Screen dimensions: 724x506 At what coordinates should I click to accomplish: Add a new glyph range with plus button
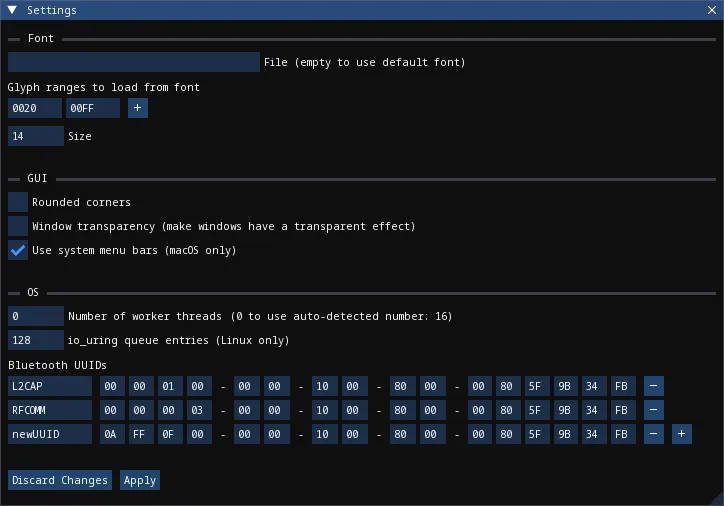click(x=138, y=108)
